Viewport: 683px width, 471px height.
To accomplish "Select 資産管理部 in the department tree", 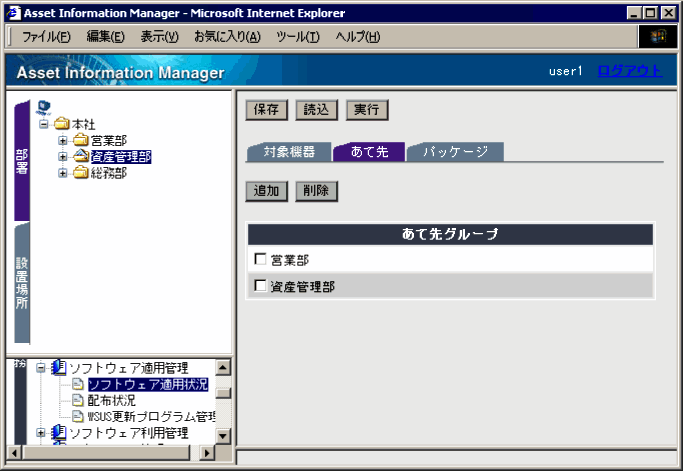I will click(121, 156).
